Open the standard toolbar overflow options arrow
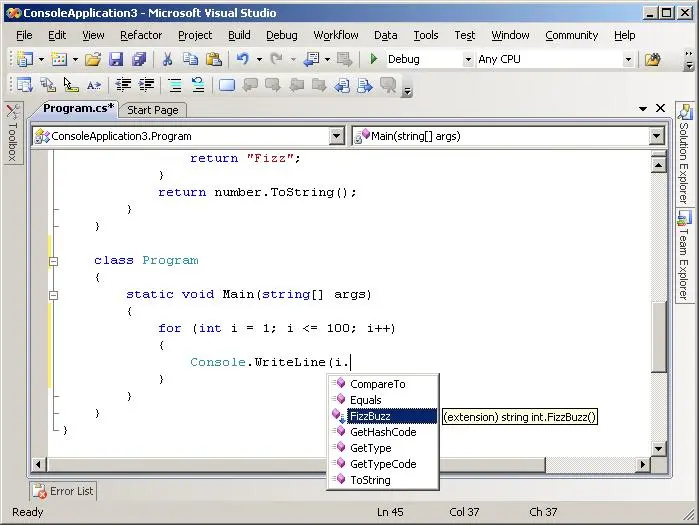699x525 pixels. (x=689, y=66)
